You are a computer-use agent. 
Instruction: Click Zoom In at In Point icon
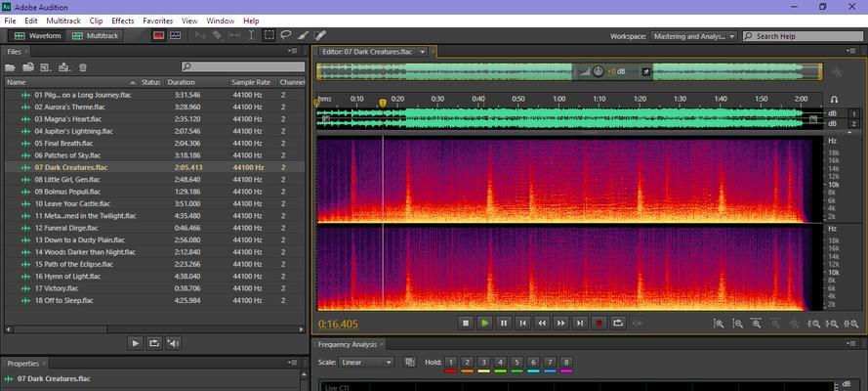pyautogui.click(x=813, y=324)
